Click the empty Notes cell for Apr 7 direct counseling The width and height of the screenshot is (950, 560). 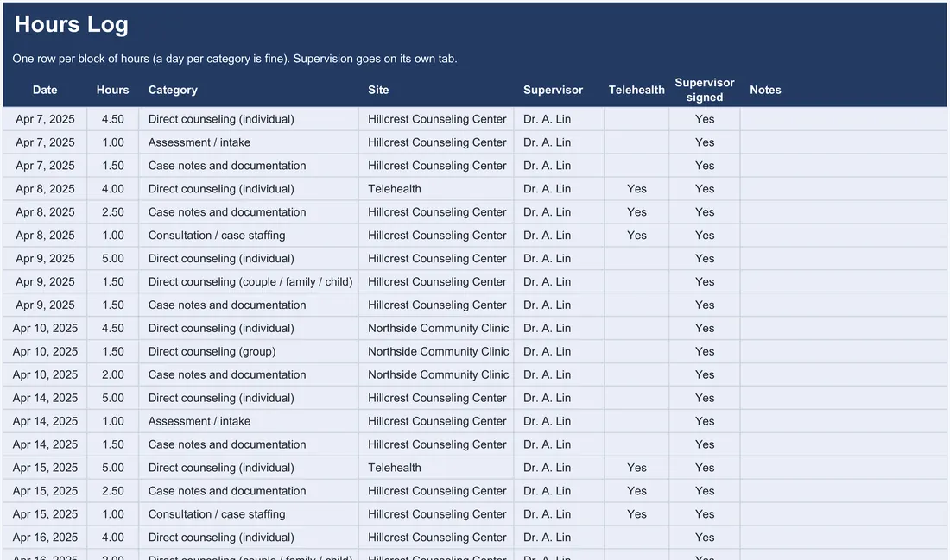point(844,119)
